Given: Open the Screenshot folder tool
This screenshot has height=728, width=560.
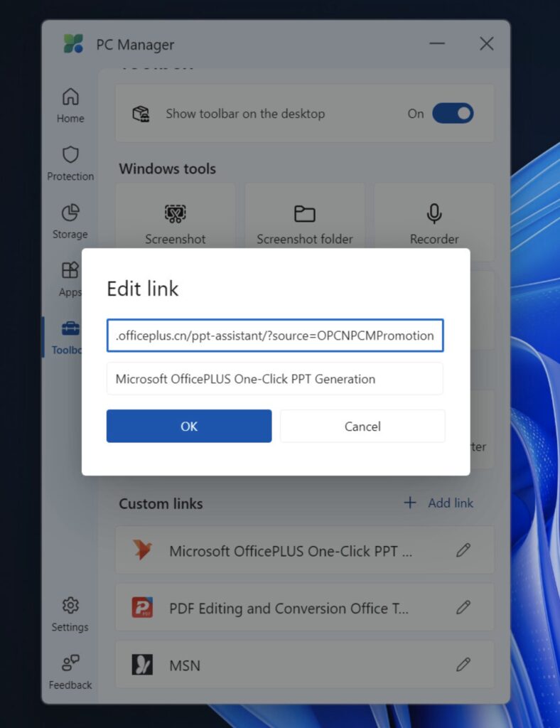Looking at the screenshot, I should [x=305, y=222].
